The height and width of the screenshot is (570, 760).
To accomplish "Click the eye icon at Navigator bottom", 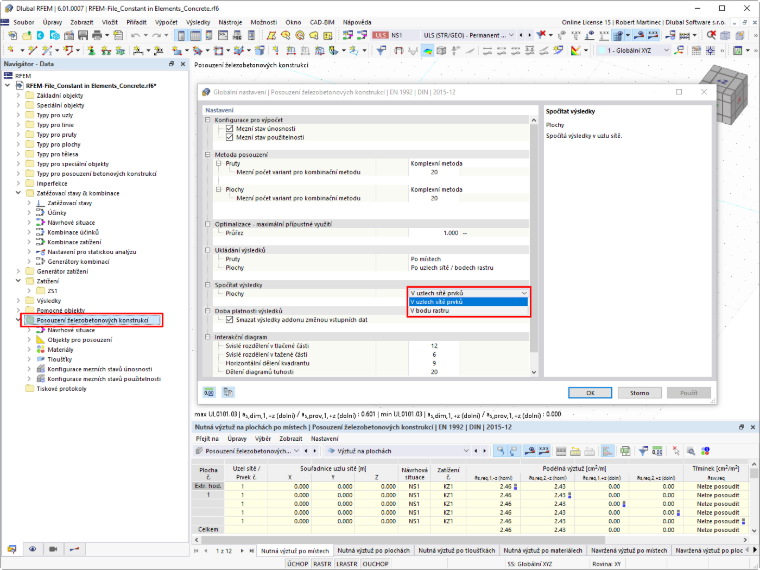I will click(x=32, y=549).
